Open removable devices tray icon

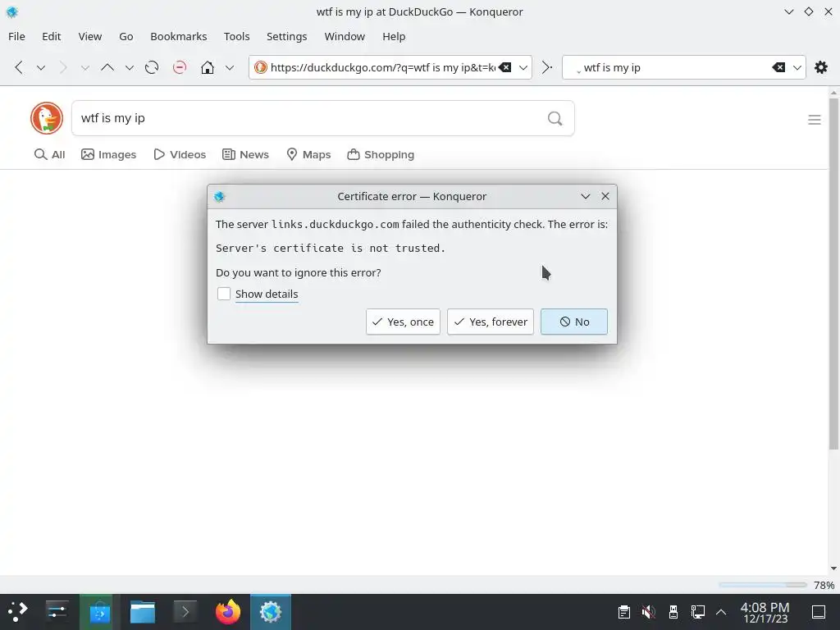[x=673, y=612]
